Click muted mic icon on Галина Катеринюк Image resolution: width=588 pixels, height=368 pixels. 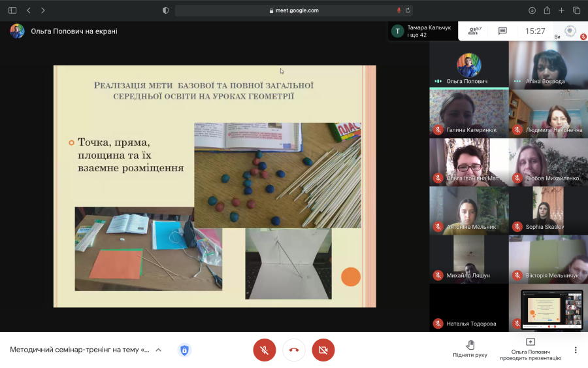[x=438, y=130]
